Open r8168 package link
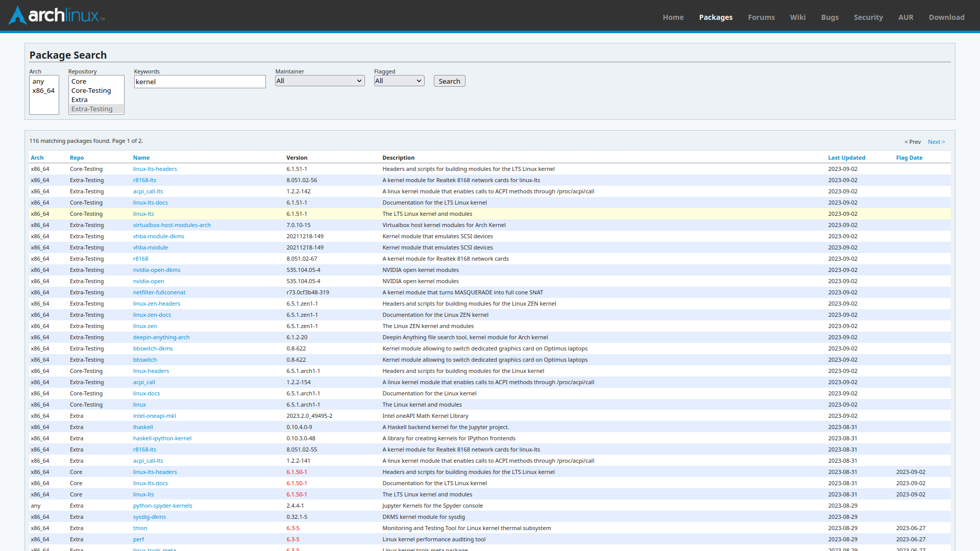Screen dimensions: 980x551 point(141,259)
